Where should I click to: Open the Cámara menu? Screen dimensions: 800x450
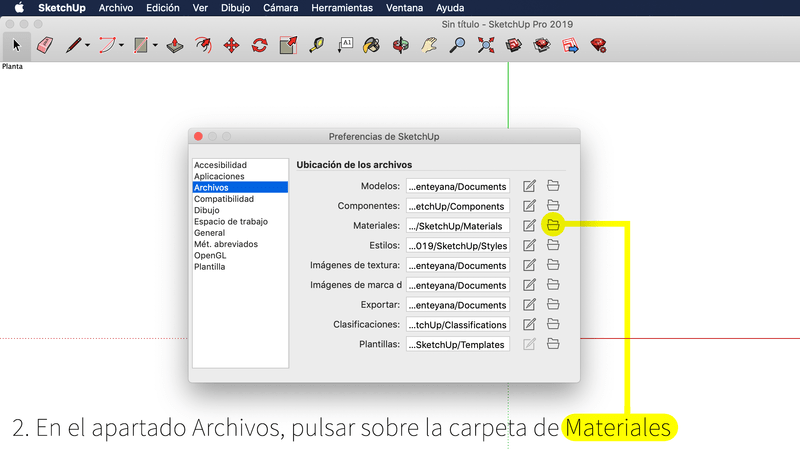coord(281,8)
